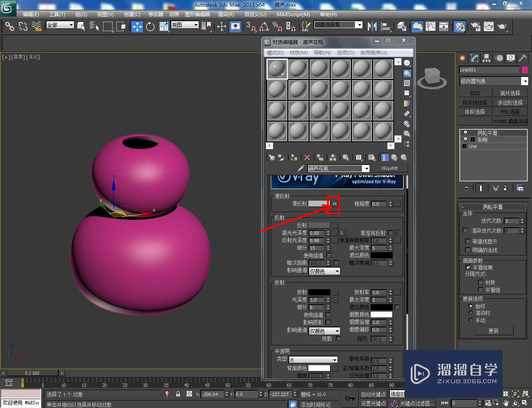The height and width of the screenshot is (408, 532).
Task: Select the 始终 update radio button
Action: tap(470, 306)
